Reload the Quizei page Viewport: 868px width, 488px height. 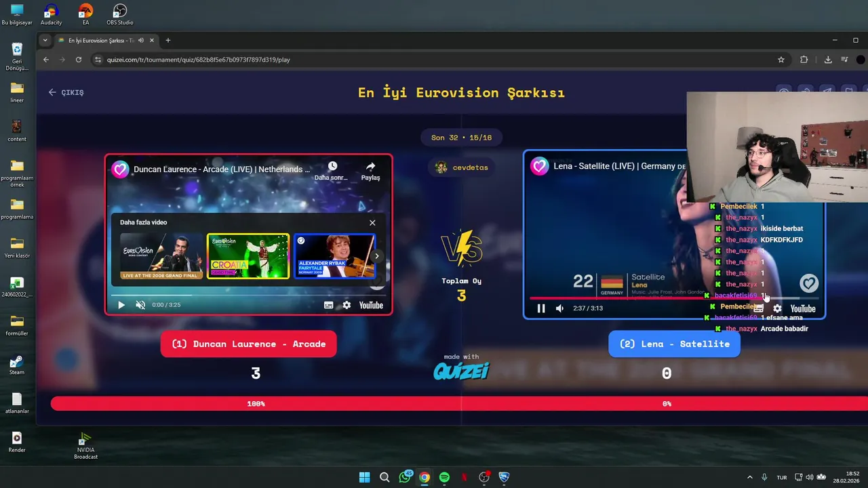[79, 60]
